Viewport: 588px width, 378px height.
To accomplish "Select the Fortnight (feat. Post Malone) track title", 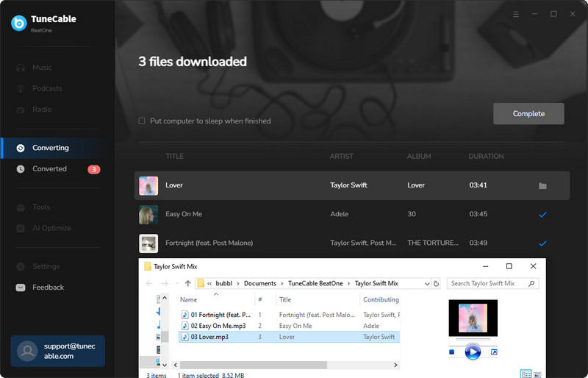I will [x=209, y=243].
